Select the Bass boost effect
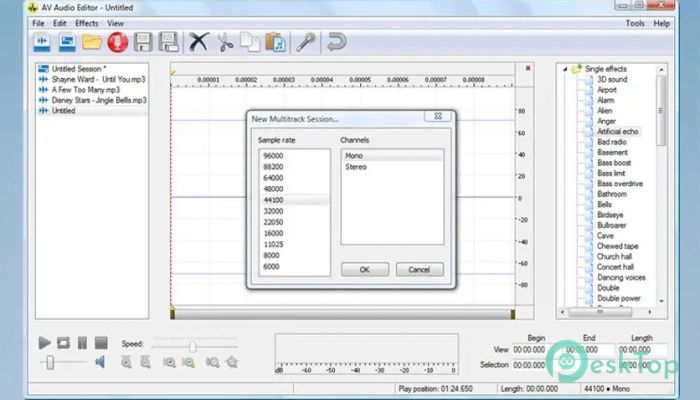 click(614, 162)
